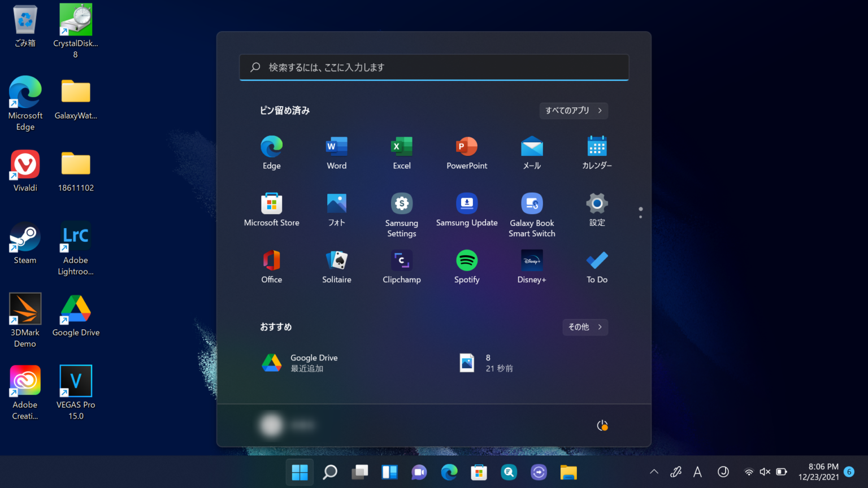Click the power button in Start menu

coord(602,425)
